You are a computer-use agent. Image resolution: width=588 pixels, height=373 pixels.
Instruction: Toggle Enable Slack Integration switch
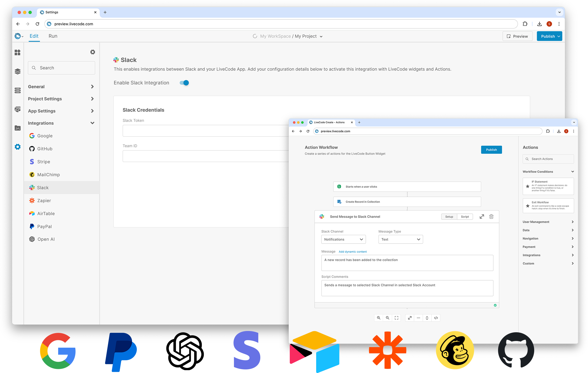(x=184, y=83)
